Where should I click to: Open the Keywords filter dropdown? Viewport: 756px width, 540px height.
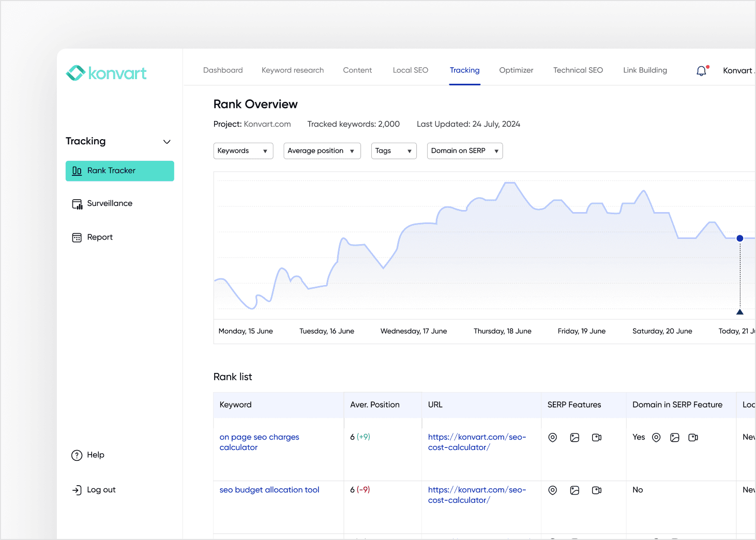pos(243,151)
